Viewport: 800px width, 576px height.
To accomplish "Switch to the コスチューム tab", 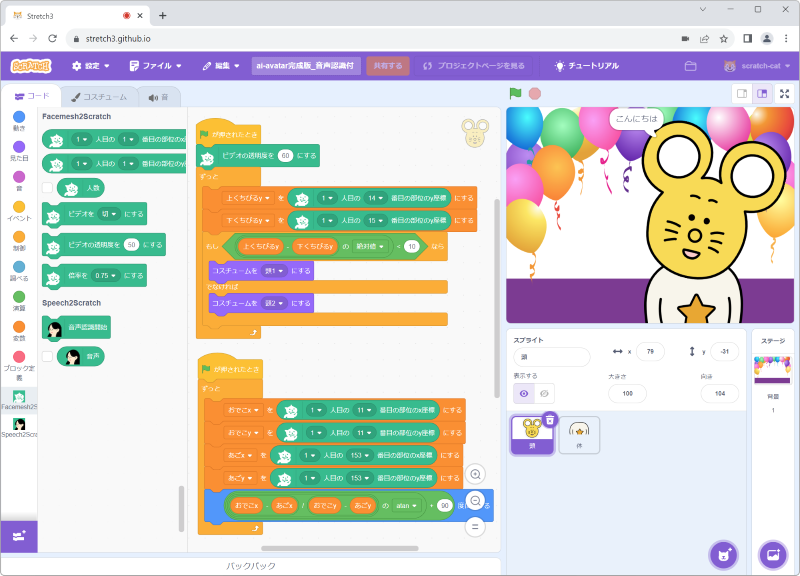I will (98, 97).
